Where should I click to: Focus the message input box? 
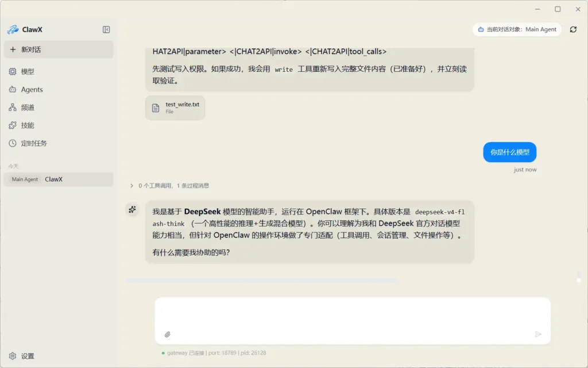(x=353, y=313)
